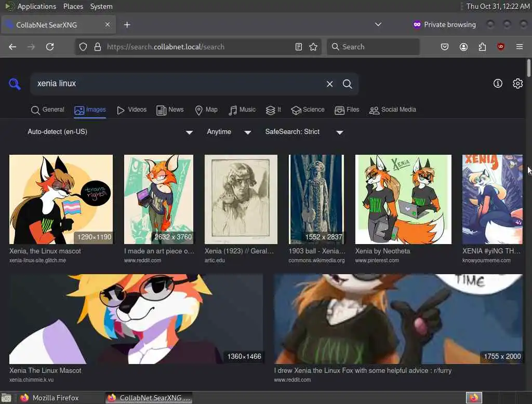The width and height of the screenshot is (532, 404).
Task: Switch to the It category tab
Action: (273, 110)
